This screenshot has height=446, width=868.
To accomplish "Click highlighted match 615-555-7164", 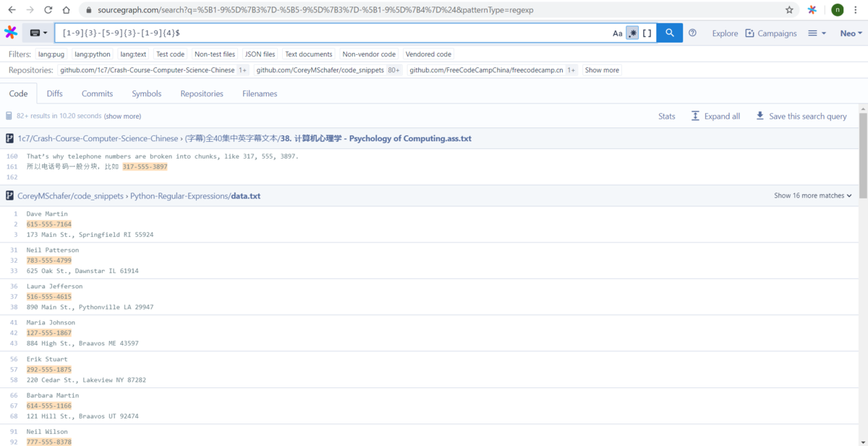I will click(49, 224).
